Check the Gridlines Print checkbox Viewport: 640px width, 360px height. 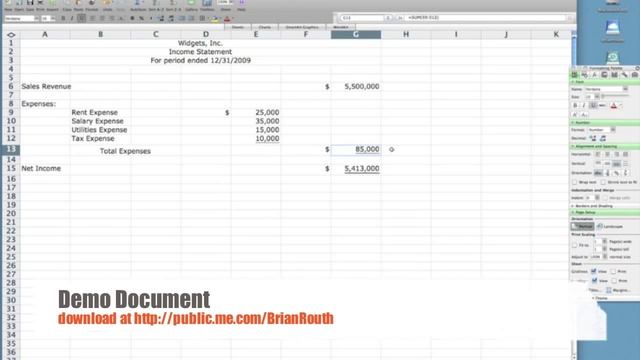[x=613, y=271]
